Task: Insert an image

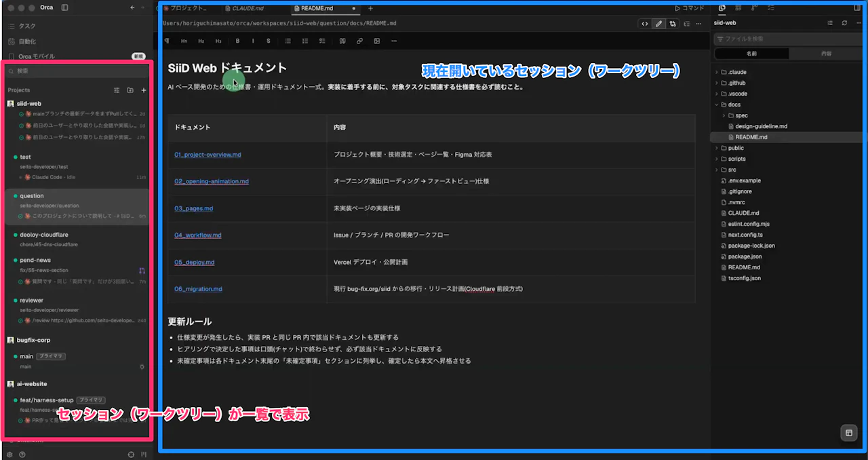Action: click(x=376, y=41)
